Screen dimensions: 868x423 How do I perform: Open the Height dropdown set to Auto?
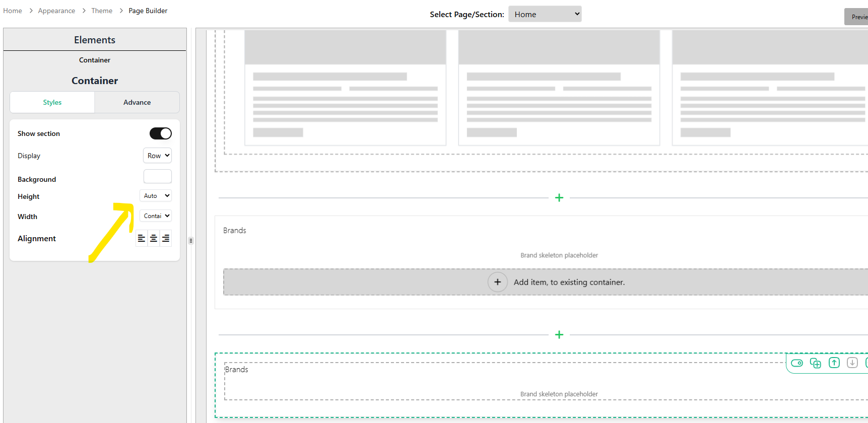156,195
